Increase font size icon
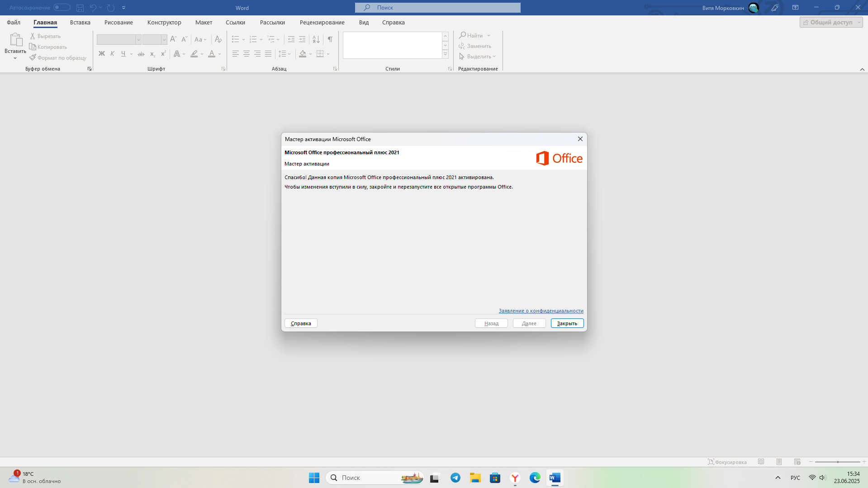Viewport: 868px width, 488px height. click(173, 39)
